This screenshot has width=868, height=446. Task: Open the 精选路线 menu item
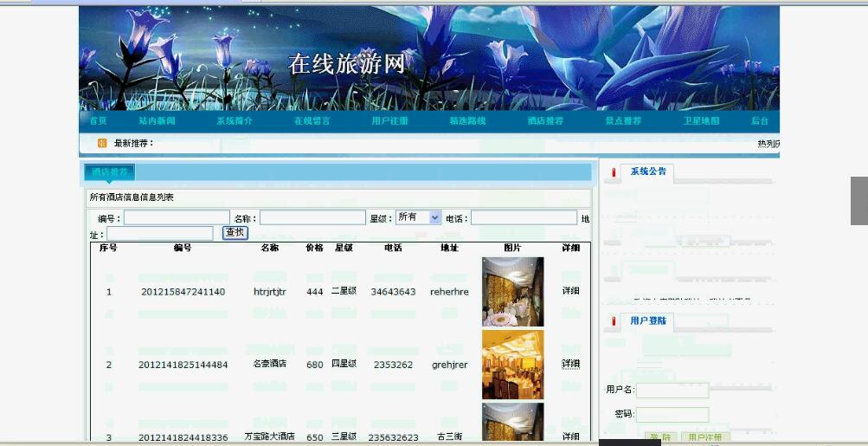tap(468, 120)
